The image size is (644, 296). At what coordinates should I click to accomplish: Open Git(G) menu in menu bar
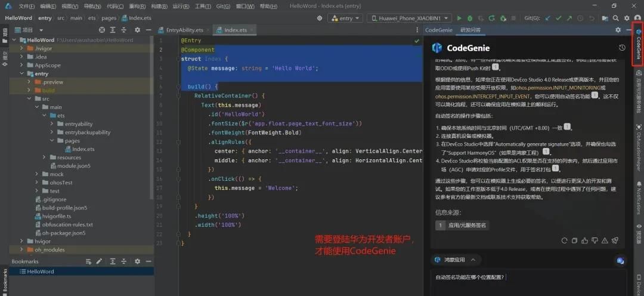pos(224,6)
